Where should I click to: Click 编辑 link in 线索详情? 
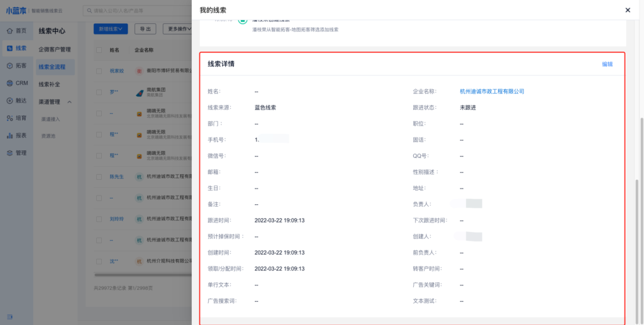(607, 64)
